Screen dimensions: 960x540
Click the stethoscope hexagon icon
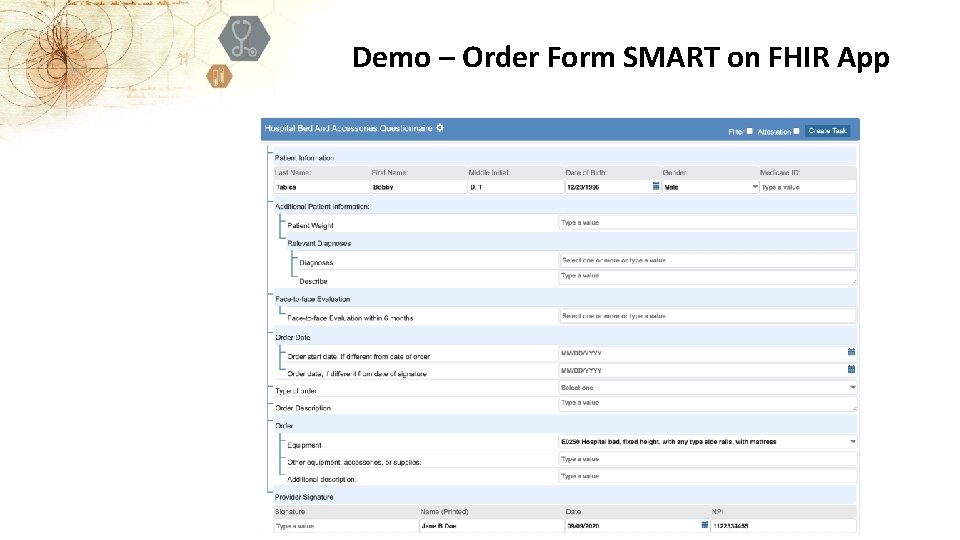click(244, 39)
